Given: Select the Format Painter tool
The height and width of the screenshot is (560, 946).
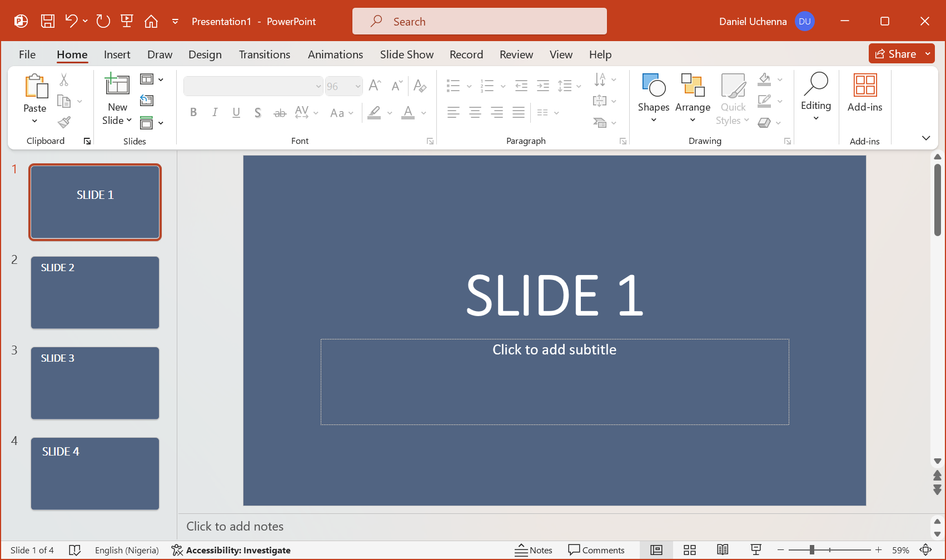Looking at the screenshot, I should [x=63, y=122].
